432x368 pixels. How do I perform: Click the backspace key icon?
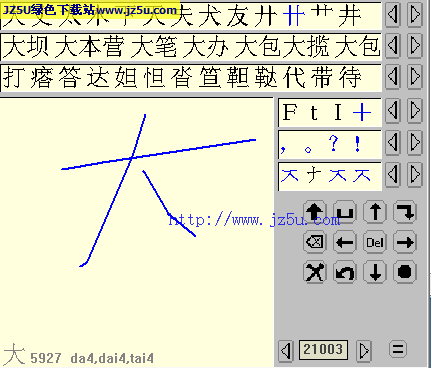(x=315, y=242)
